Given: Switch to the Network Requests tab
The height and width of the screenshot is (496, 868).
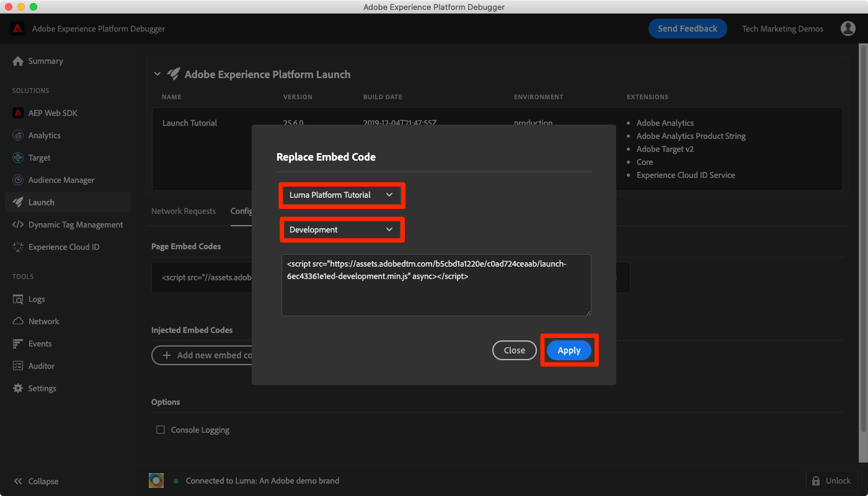Looking at the screenshot, I should (184, 211).
